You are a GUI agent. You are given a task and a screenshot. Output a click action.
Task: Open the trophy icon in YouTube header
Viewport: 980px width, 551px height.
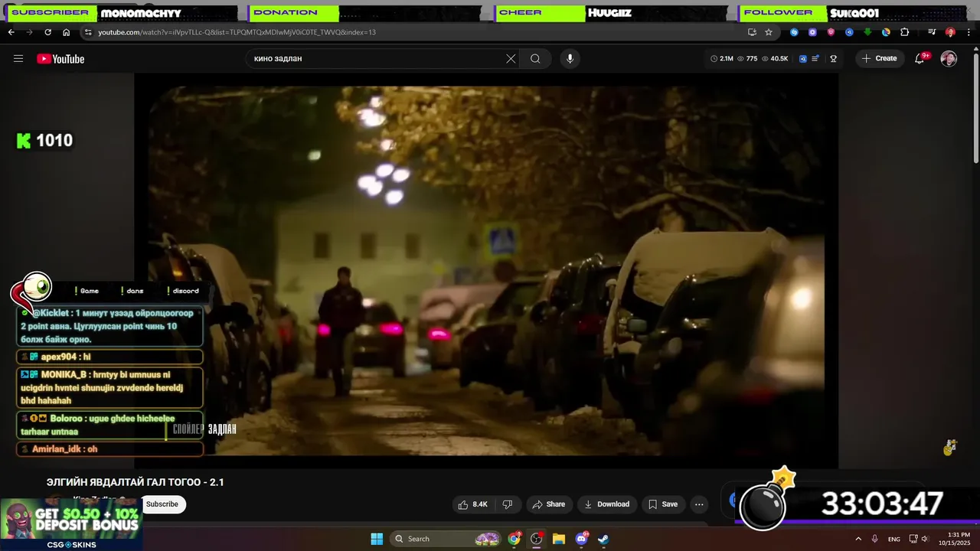[x=833, y=58]
